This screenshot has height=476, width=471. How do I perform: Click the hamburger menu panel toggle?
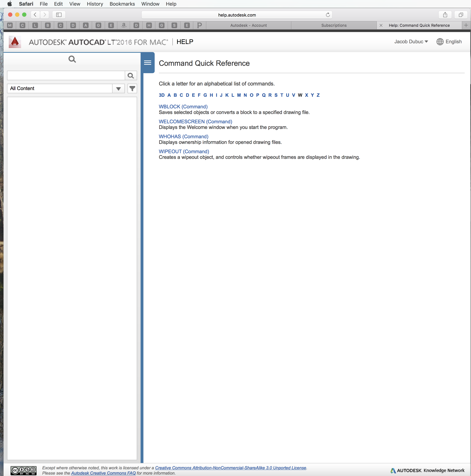pos(147,63)
